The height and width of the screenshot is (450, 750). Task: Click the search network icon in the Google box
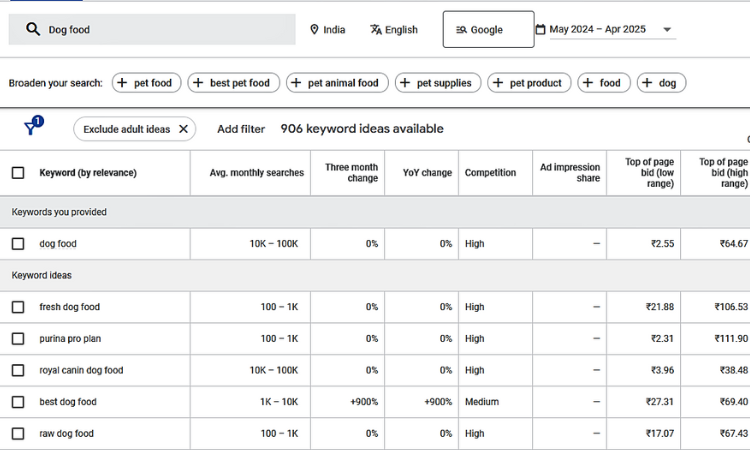point(461,30)
